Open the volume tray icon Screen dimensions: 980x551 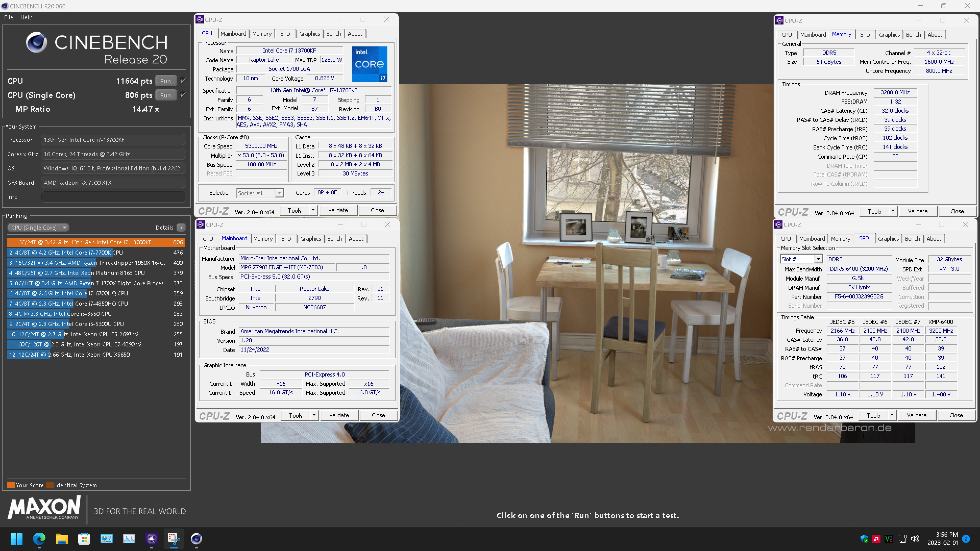pyautogui.click(x=915, y=539)
